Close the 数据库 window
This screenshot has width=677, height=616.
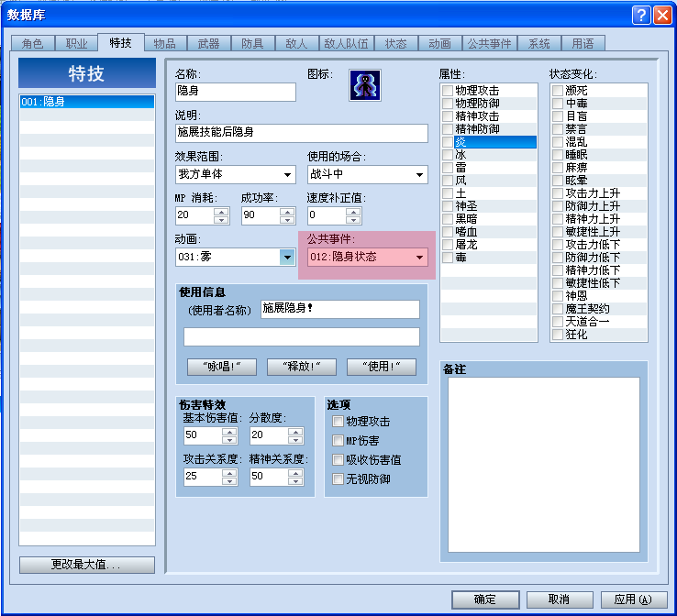pyautogui.click(x=662, y=16)
